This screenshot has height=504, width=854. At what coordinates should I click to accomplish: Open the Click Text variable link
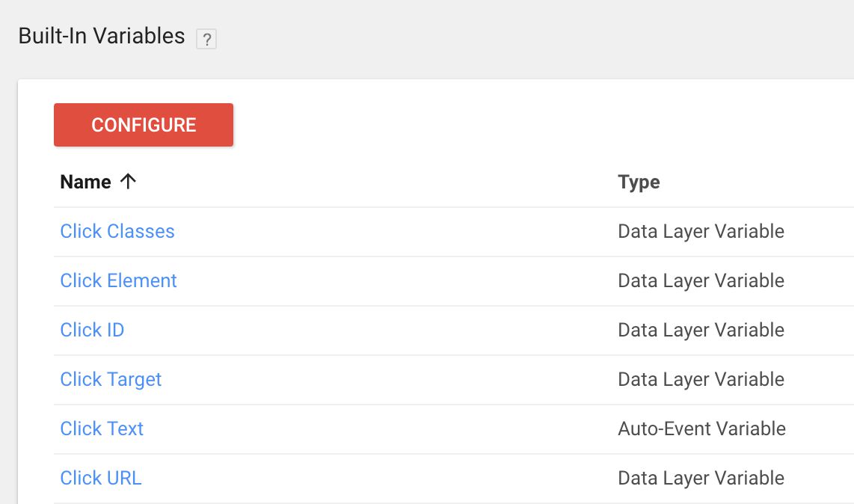click(102, 428)
